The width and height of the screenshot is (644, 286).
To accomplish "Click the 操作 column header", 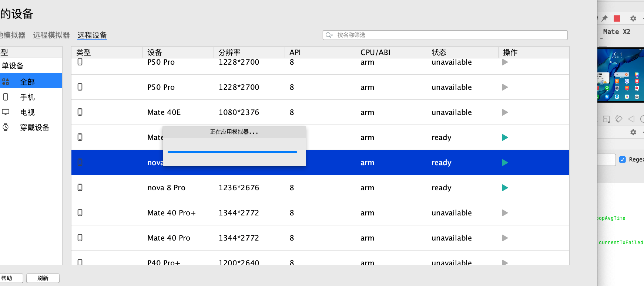I will coord(533,52).
